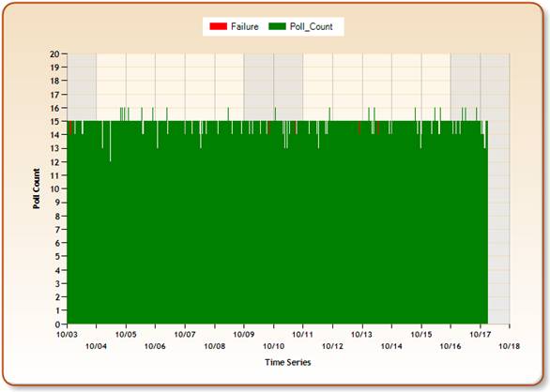Click the Time Series axis title
Screen dimensions: 550x392
click(288, 362)
